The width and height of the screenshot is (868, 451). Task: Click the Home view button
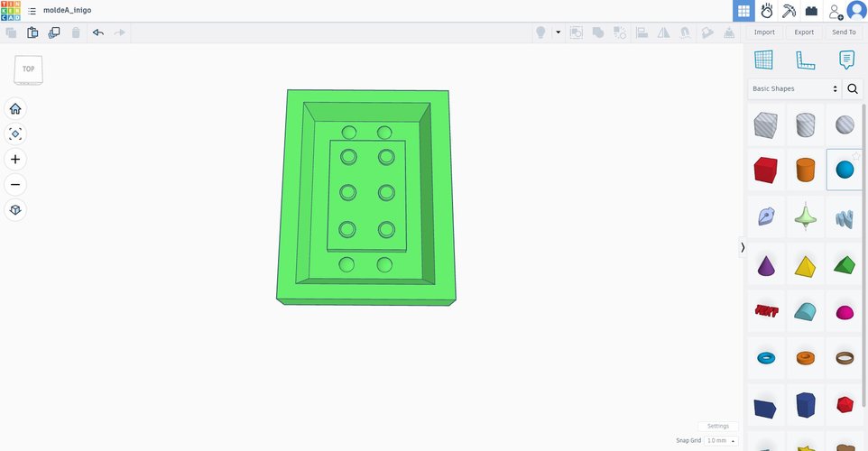tap(15, 108)
